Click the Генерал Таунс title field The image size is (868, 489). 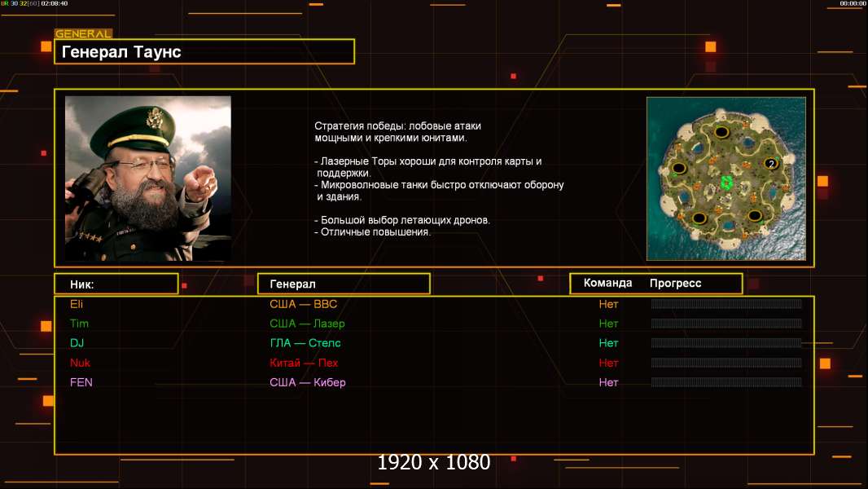[x=204, y=51]
